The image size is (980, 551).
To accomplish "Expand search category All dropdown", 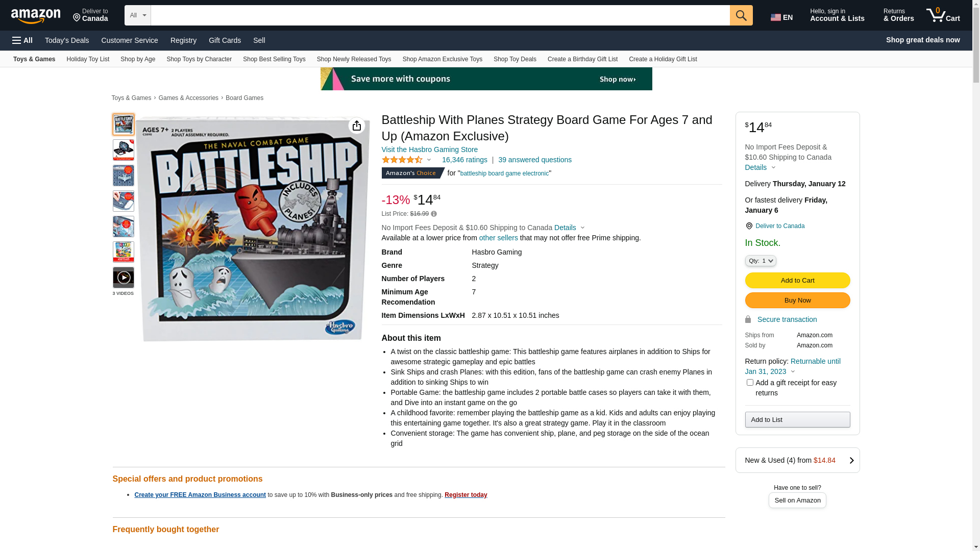I will (x=138, y=15).
